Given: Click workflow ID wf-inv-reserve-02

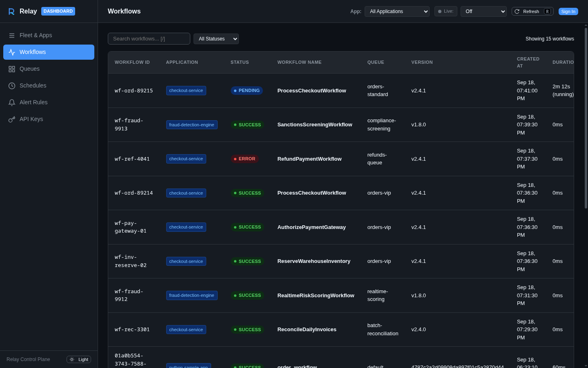Looking at the screenshot, I should click(131, 261).
